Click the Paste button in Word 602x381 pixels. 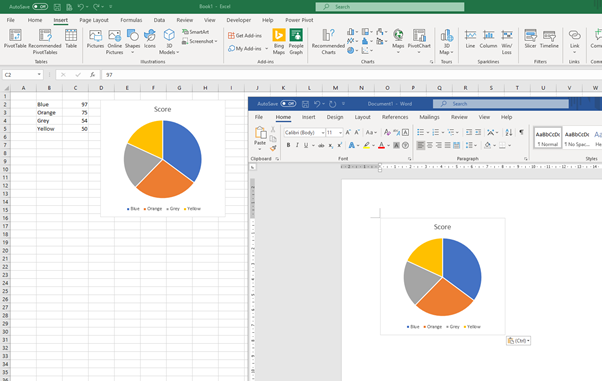point(260,135)
